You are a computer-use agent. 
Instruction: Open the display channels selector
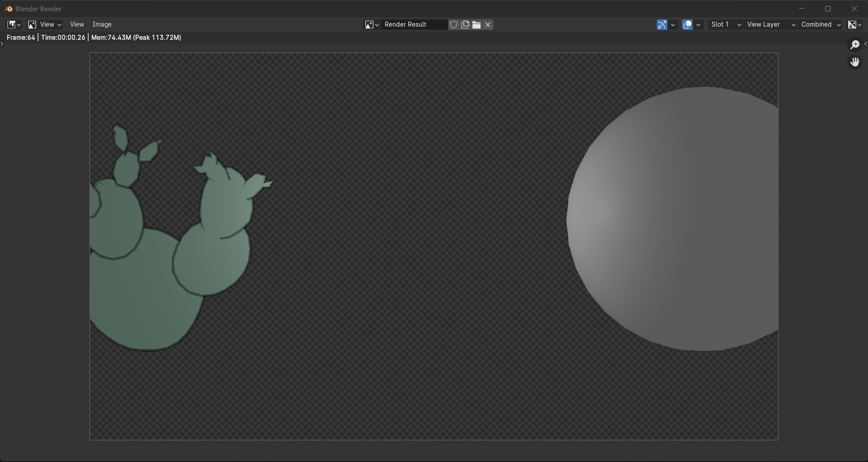[x=854, y=24]
